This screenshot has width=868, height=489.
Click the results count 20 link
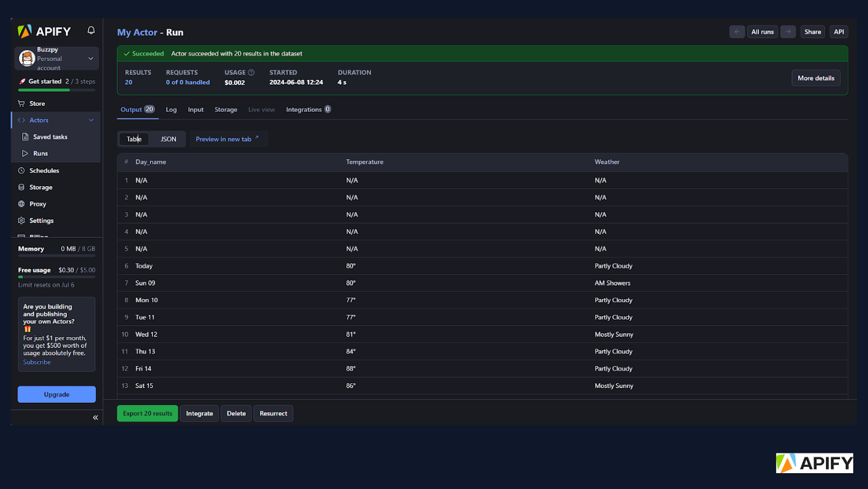[129, 82]
